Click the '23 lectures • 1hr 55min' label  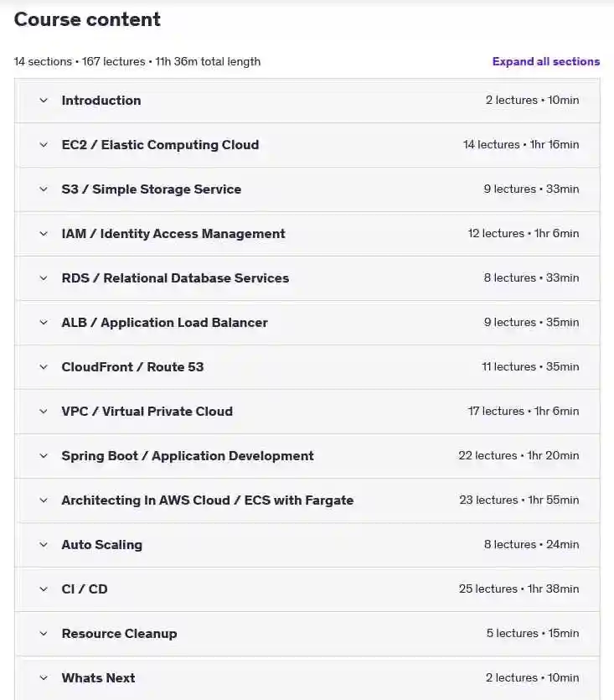[x=519, y=500]
